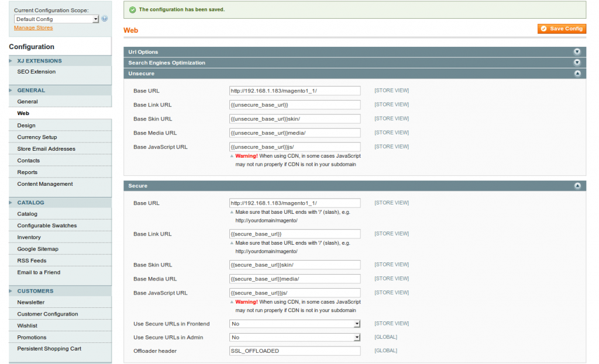This screenshot has height=364, width=599.
Task: Click the Save Config button
Action: [562, 29]
